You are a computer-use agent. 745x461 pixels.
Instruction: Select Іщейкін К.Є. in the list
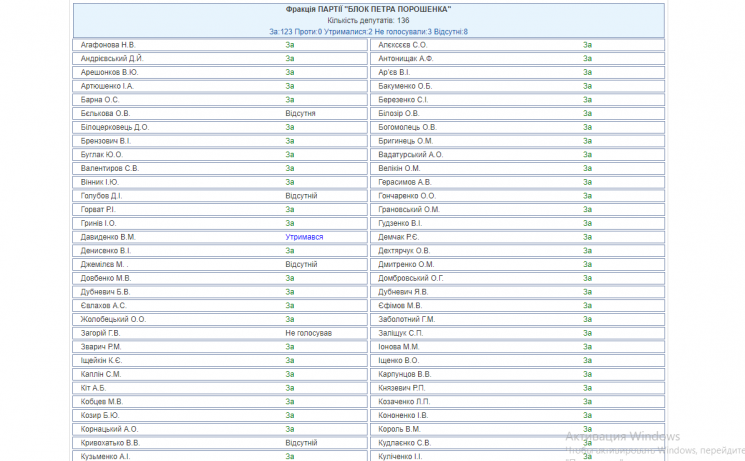101,361
